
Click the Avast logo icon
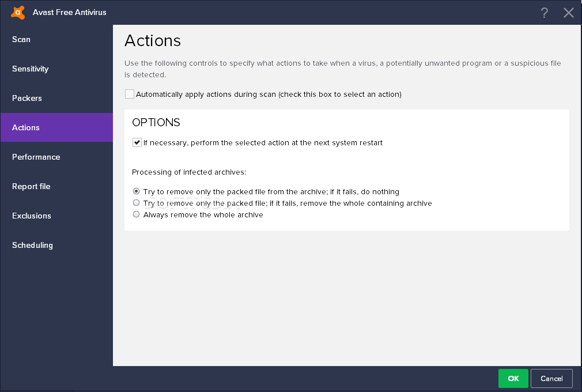tap(18, 12)
